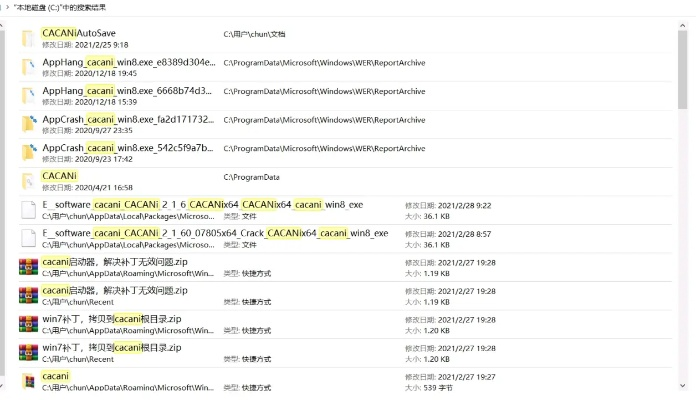
Task: Select the CACANIAutoSave file name text
Action: click(79, 33)
